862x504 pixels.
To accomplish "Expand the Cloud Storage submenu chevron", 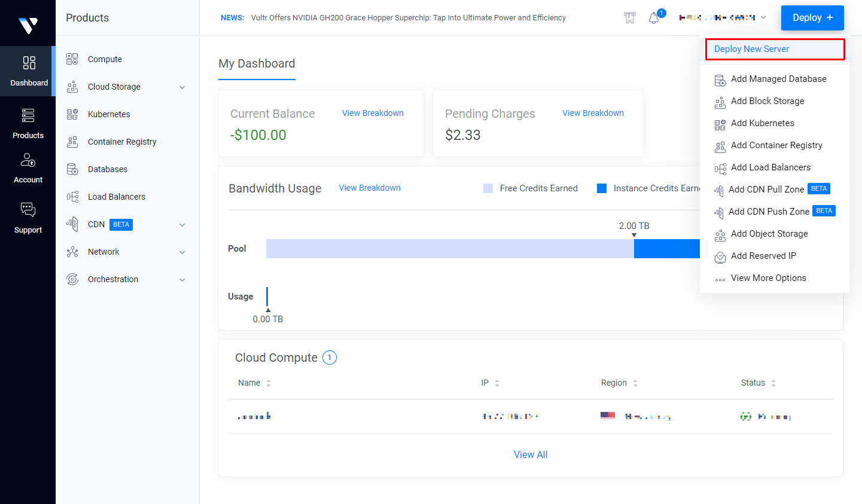I will (182, 87).
